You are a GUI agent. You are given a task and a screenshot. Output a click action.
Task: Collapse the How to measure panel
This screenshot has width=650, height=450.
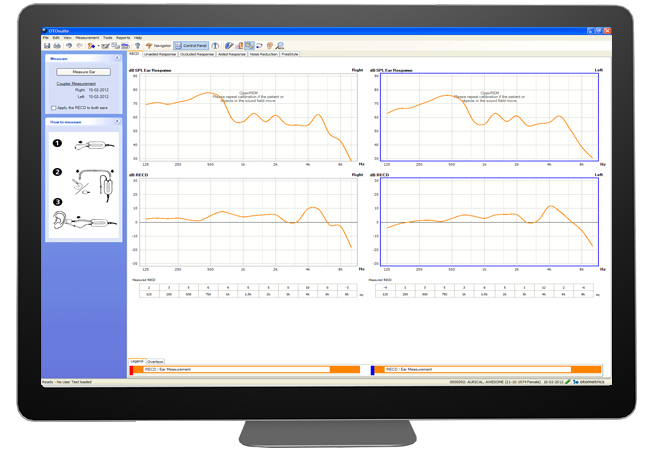[118, 121]
